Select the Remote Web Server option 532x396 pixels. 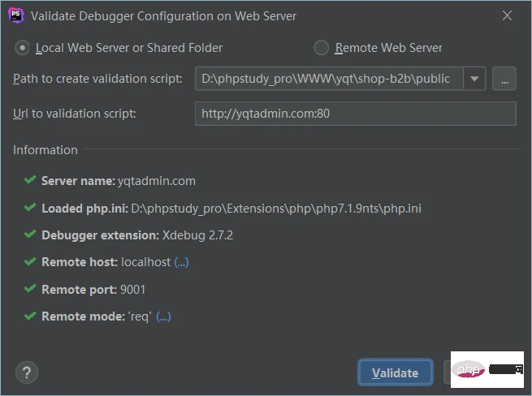(x=322, y=48)
